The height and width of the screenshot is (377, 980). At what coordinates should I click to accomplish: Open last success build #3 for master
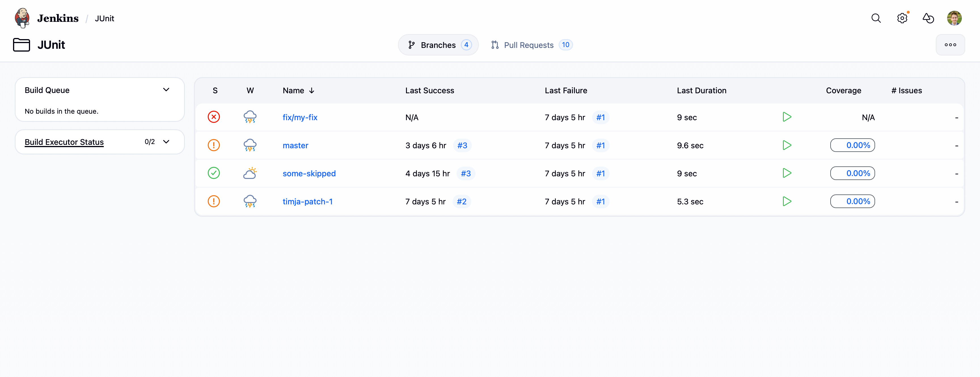click(462, 145)
